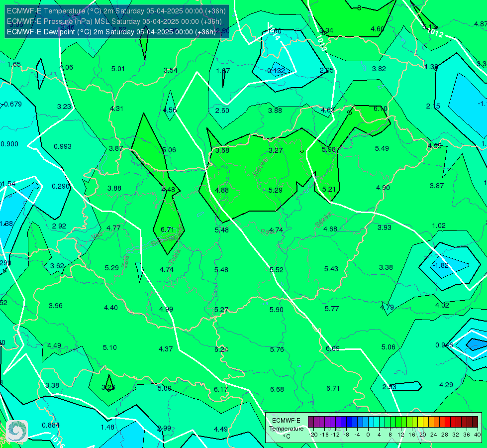Click the Zala county label
Screen dimensions: 487x448
(x=125, y=261)
